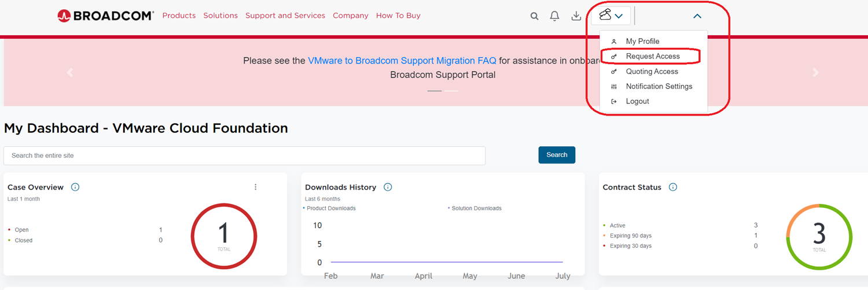
Task: Toggle Solution Downloads legend item
Action: (x=475, y=208)
